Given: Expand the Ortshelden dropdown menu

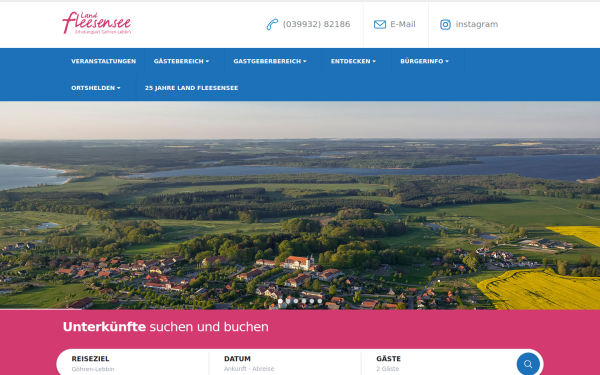Looking at the screenshot, I should point(96,88).
